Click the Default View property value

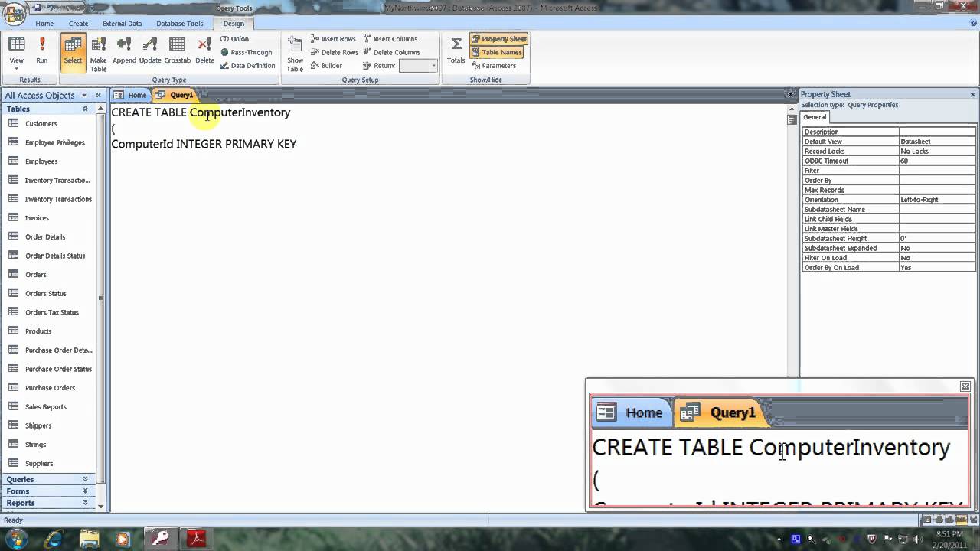pyautogui.click(x=937, y=142)
